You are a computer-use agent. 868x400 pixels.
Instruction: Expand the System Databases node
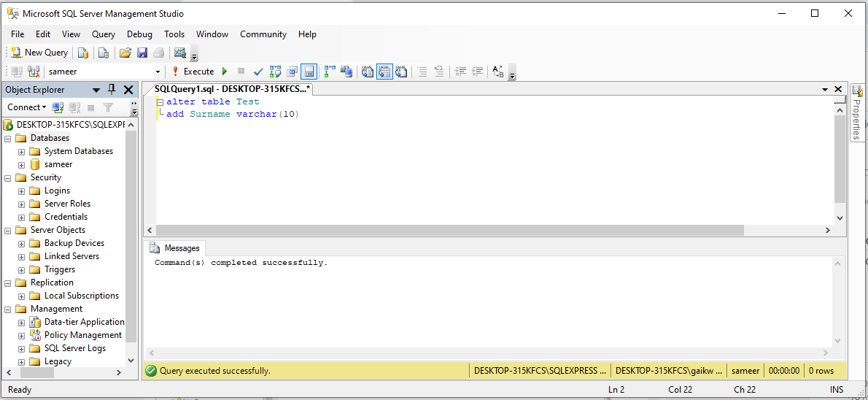[x=22, y=151]
